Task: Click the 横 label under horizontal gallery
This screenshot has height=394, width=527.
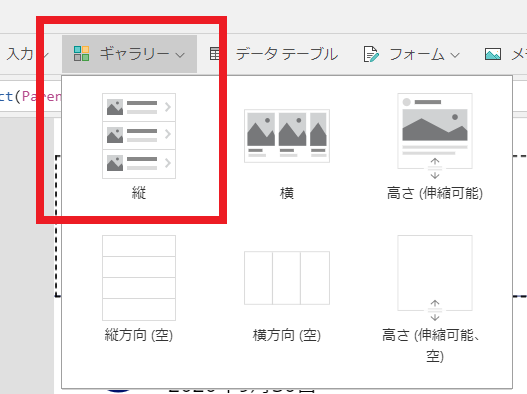Action: pyautogui.click(x=287, y=193)
